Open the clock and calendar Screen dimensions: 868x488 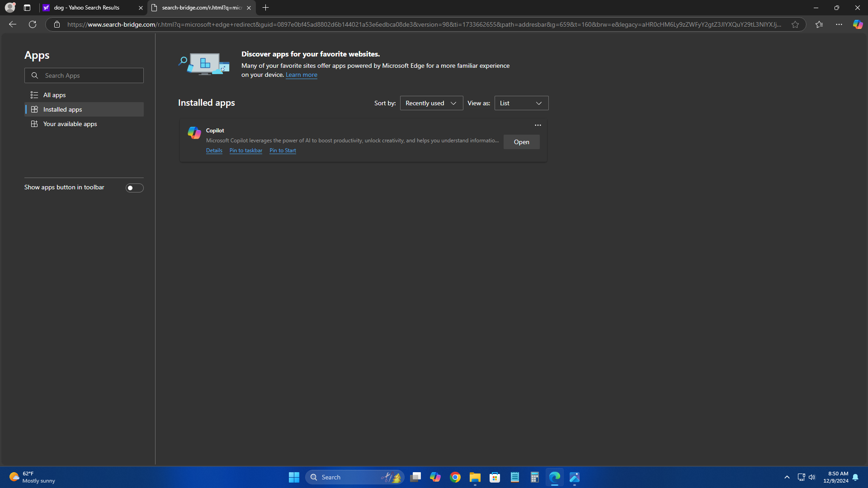[835, 477]
